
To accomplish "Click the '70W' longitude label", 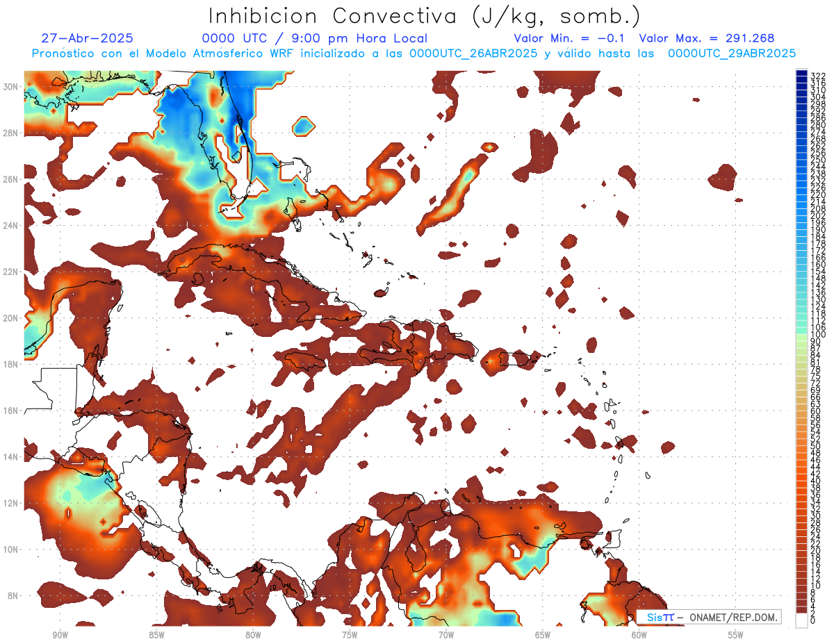I will pos(446,636).
